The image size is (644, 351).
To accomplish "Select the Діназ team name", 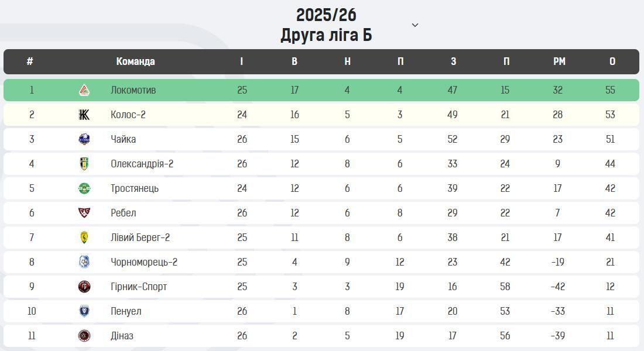I will click(x=122, y=336).
